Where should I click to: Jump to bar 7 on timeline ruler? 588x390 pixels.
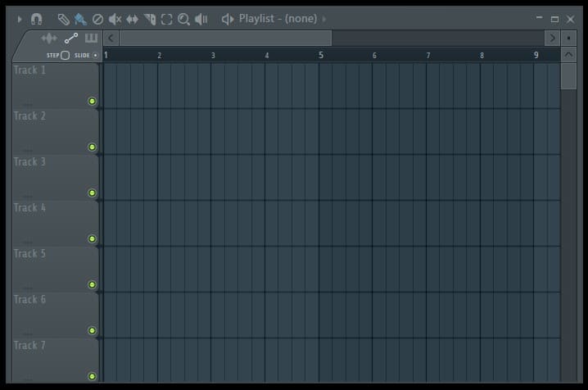coord(428,56)
